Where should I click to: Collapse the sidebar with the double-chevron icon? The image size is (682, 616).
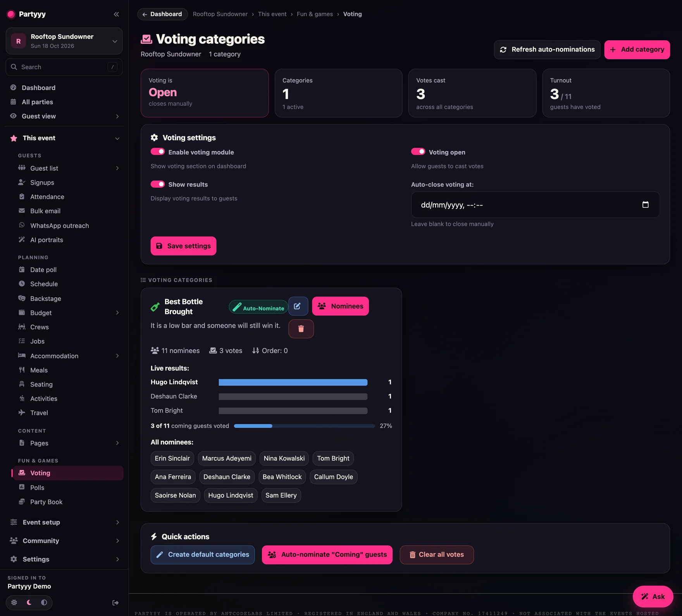[x=116, y=14]
